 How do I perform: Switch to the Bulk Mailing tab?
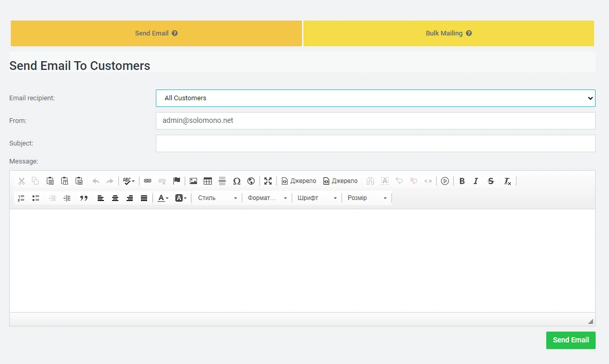(449, 33)
